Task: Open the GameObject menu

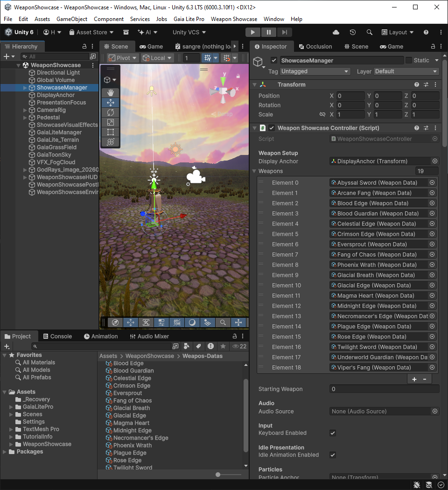Action: [x=72, y=19]
